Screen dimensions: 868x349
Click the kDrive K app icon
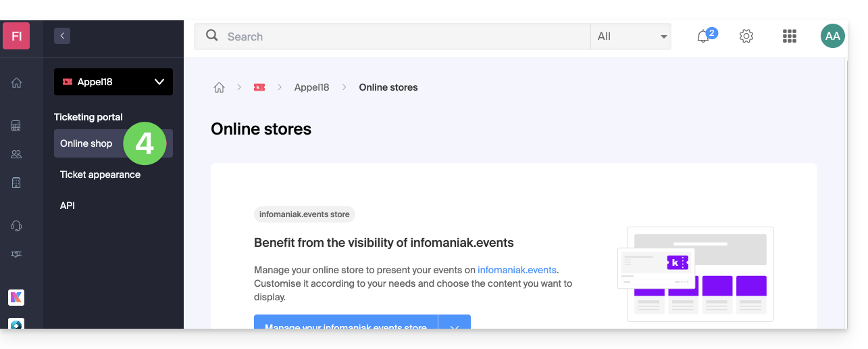16,297
